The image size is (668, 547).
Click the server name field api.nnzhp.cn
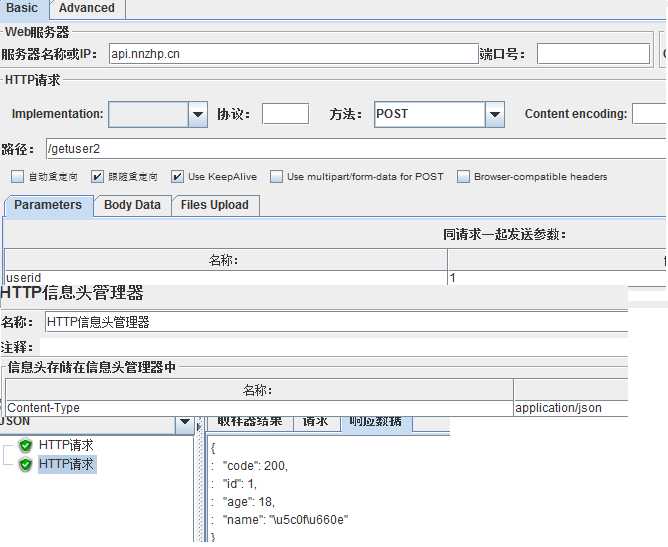[293, 54]
